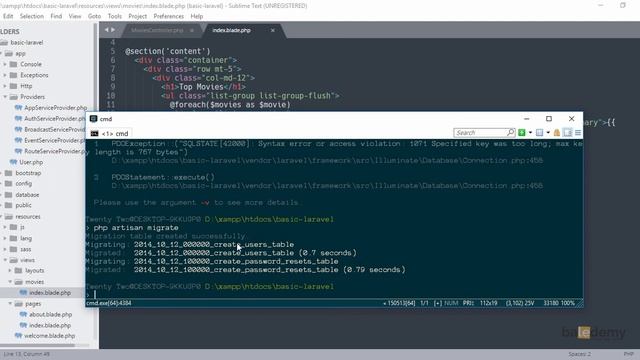Click 'Spaces: 2' in Sublime status bar
Viewport: 640px width, 360px height.
(579, 354)
